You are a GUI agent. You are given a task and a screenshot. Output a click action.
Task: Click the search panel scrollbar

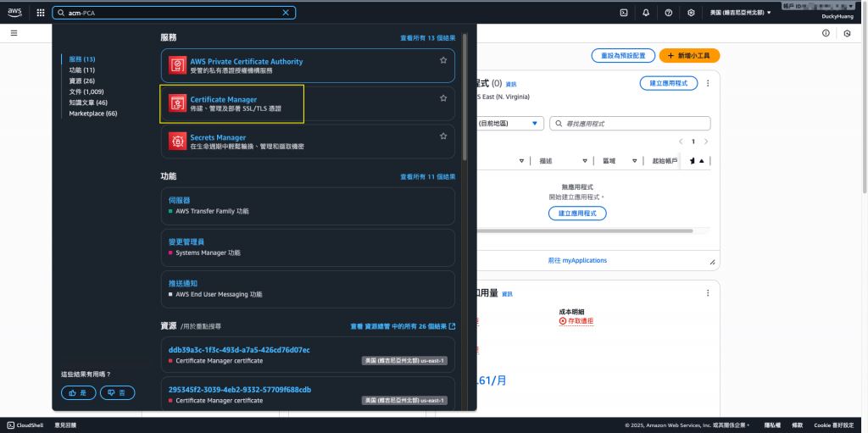[465, 97]
